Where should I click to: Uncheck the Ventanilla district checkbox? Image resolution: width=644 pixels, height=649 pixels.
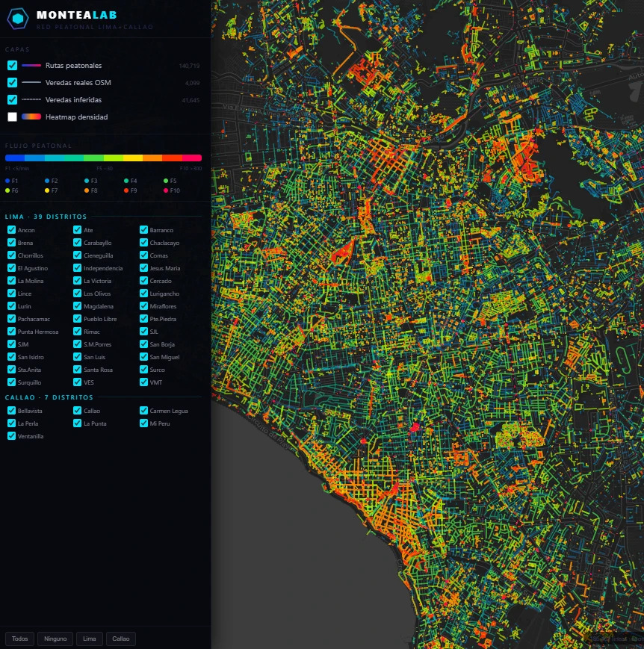pyautogui.click(x=12, y=436)
